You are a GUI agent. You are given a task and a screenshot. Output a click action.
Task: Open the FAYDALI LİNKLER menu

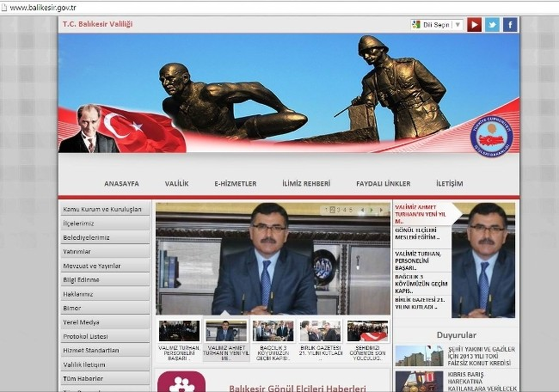(383, 183)
